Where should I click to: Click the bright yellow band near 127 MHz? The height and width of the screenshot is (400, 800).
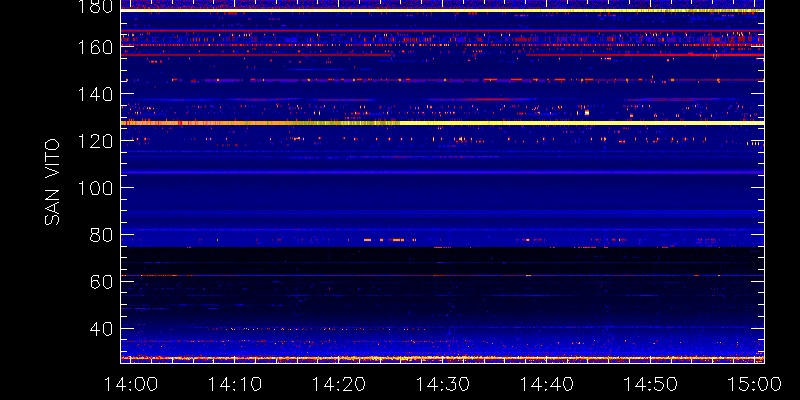tap(442, 123)
